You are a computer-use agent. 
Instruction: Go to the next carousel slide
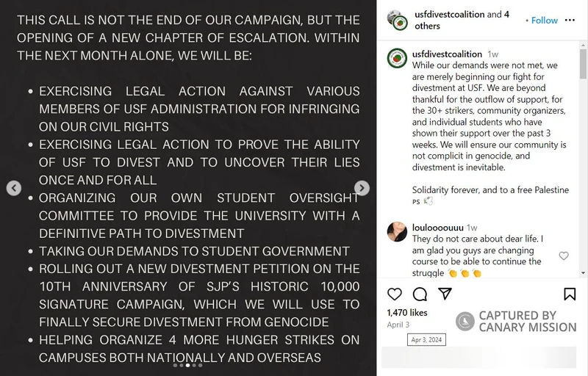tap(362, 188)
